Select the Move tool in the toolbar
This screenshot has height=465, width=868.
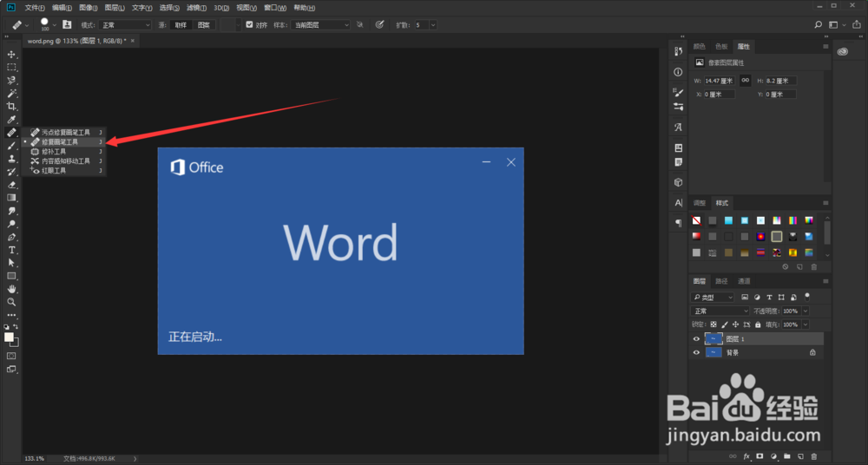tap(11, 55)
